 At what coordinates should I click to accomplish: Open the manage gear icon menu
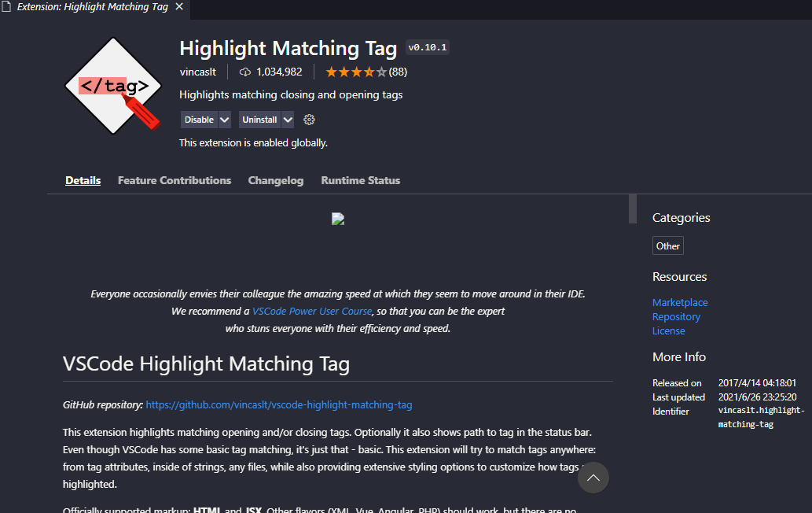pos(309,120)
